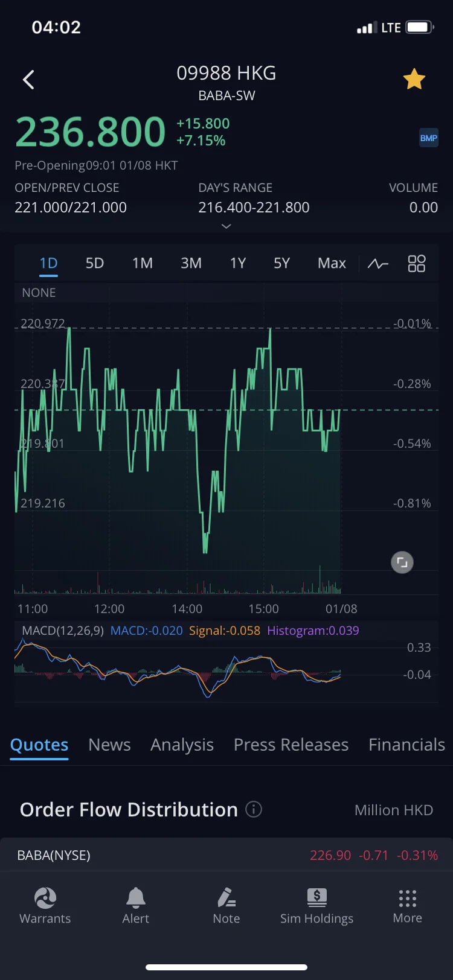453x980 pixels.
Task: Select the 1D chart period
Action: point(48,263)
